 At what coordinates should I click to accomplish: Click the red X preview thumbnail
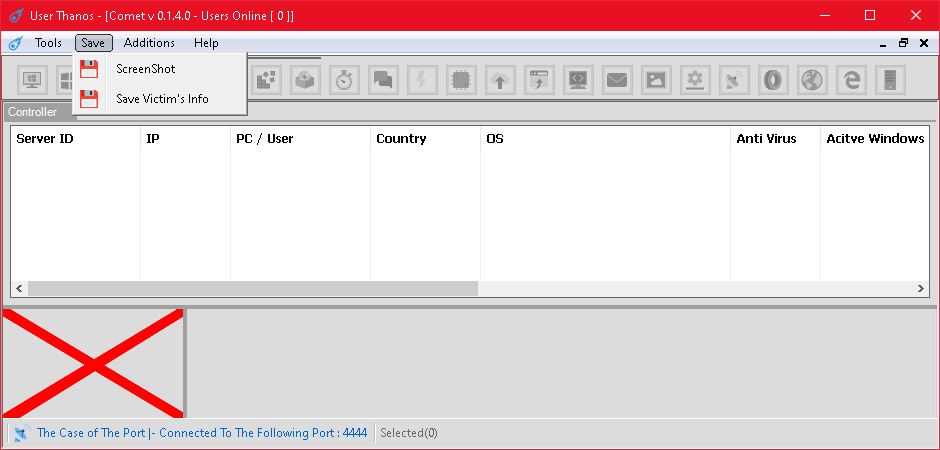click(93, 363)
